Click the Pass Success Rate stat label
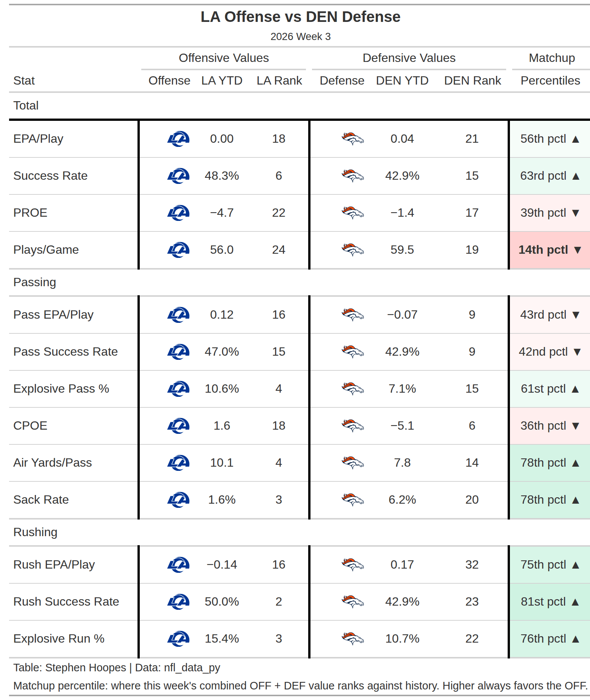The image size is (590, 700). (66, 352)
